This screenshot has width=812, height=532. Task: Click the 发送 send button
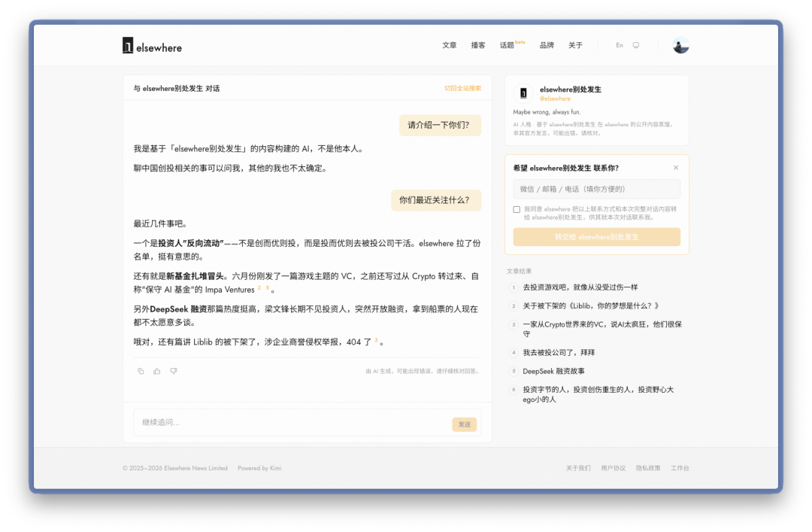(x=464, y=424)
